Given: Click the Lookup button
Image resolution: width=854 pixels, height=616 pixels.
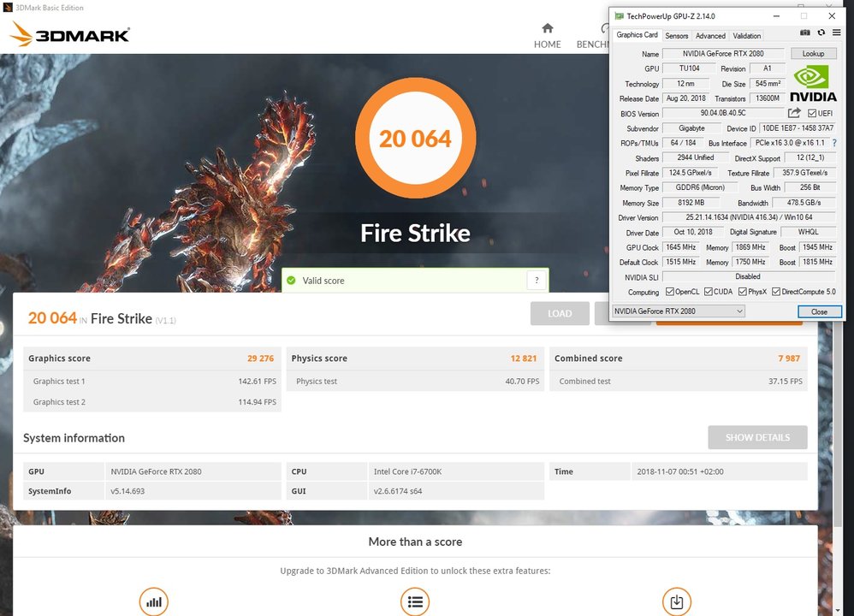Looking at the screenshot, I should (x=813, y=53).
